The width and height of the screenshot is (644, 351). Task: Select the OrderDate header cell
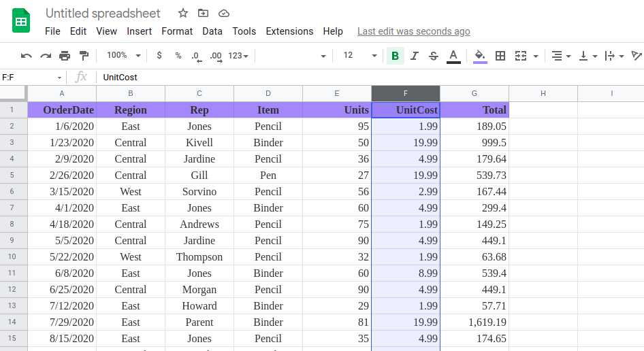(62, 110)
